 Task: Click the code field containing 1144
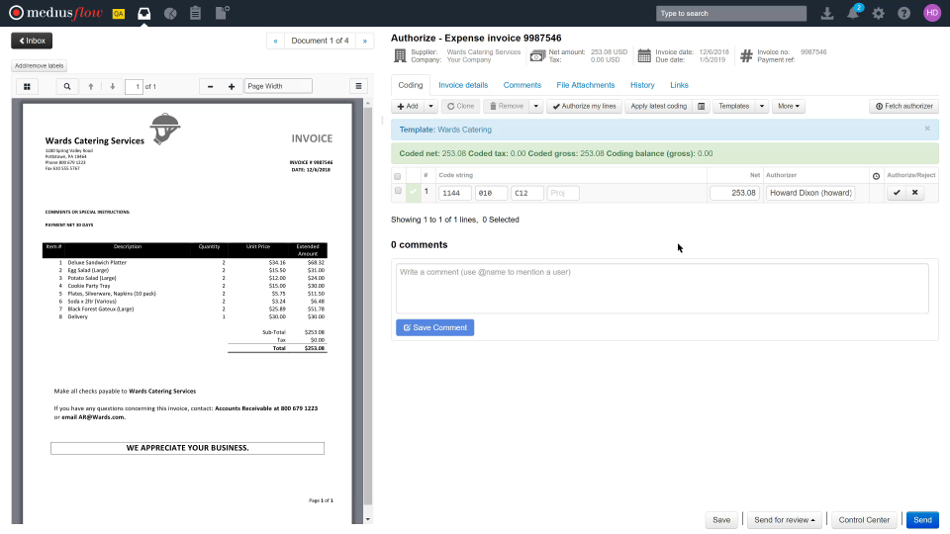click(455, 193)
